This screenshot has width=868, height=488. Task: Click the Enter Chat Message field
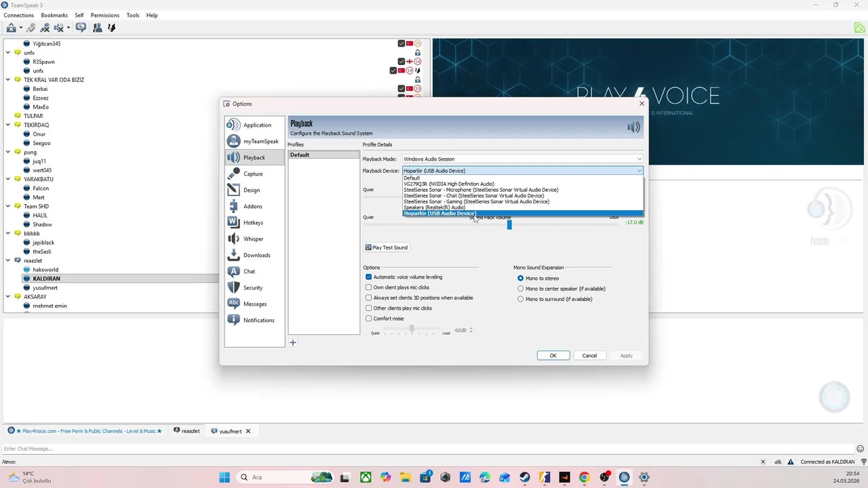(x=427, y=449)
